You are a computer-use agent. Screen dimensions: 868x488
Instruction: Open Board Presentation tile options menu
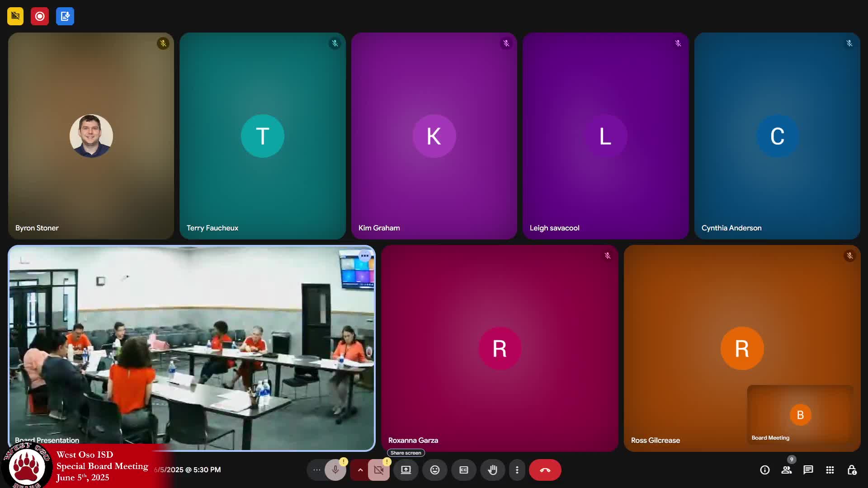pyautogui.click(x=364, y=256)
